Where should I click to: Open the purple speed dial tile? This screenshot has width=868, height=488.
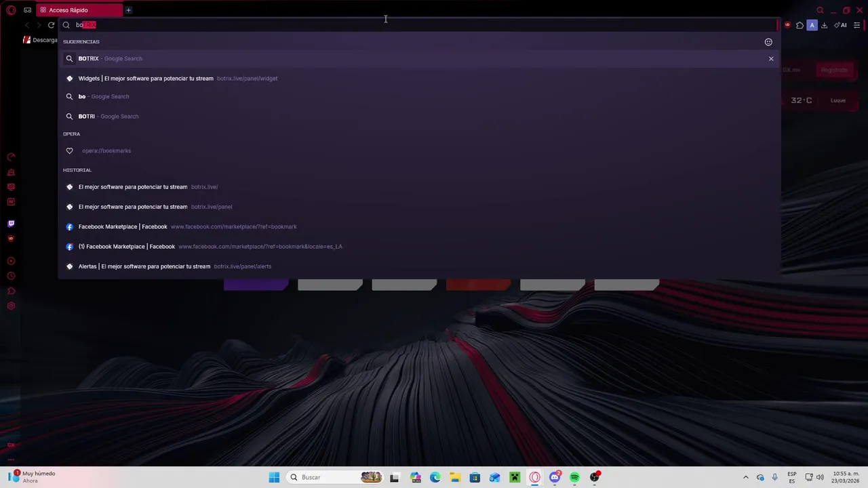click(256, 285)
